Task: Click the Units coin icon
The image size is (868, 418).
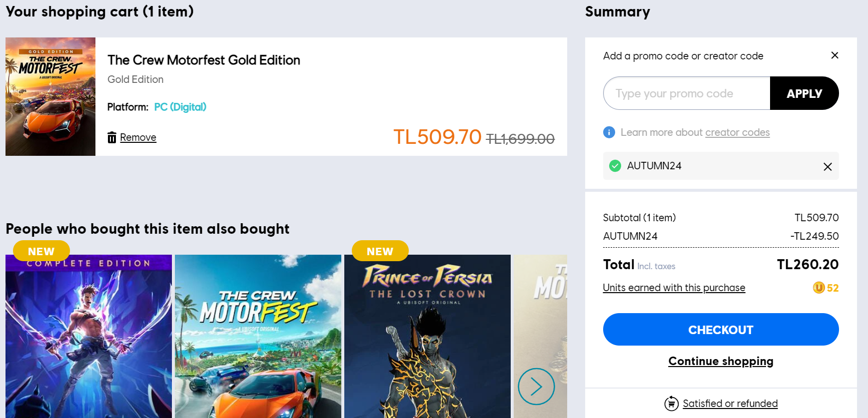Action: 819,288
